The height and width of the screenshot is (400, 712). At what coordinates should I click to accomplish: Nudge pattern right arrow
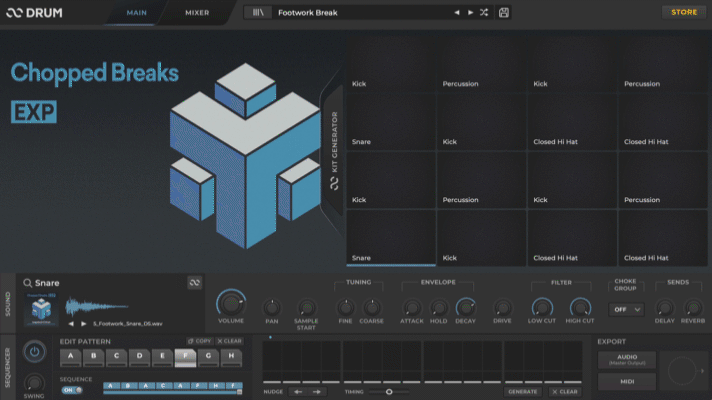coord(317,391)
